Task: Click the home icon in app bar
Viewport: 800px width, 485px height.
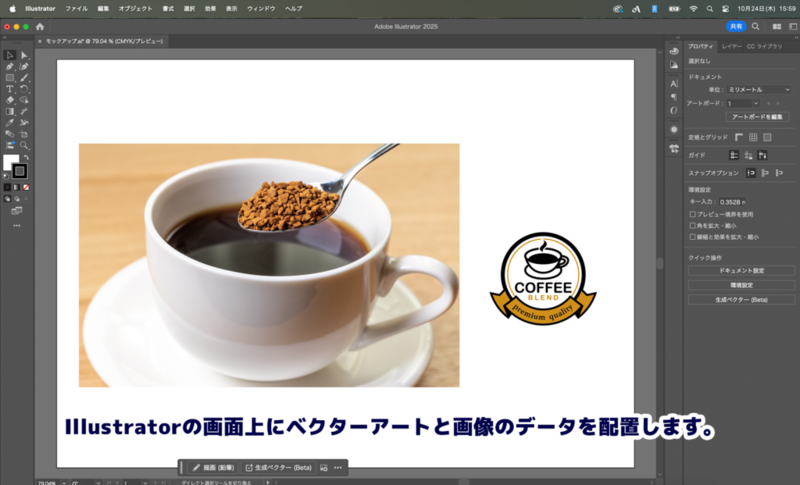Action: click(40, 27)
